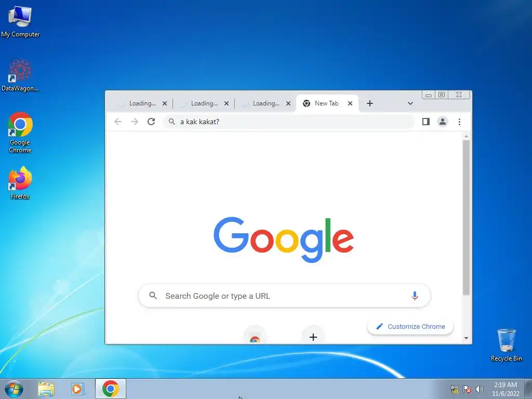
Task: Click the Chrome taskbar button
Action: click(x=111, y=389)
